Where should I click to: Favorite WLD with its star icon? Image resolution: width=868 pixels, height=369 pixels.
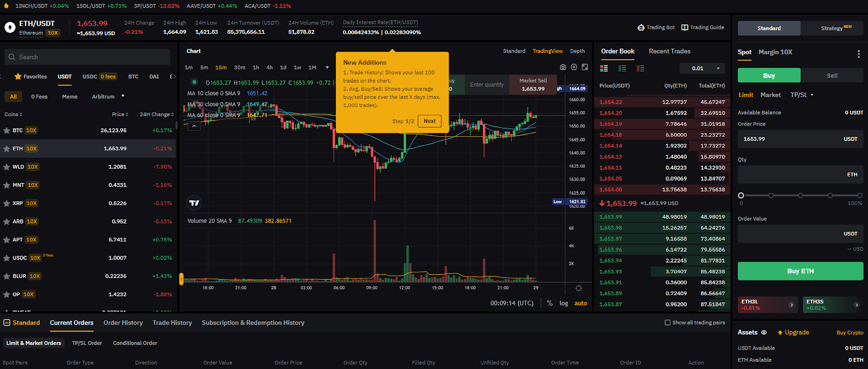coord(7,167)
